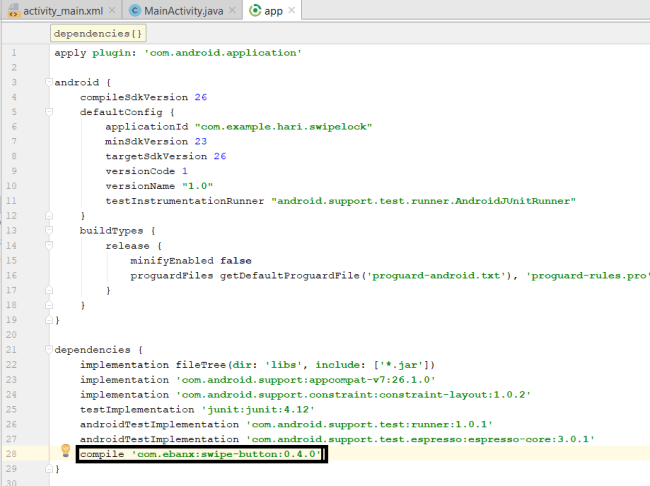650x486 pixels.
Task: Click the 'junit:junit:4.12' string
Action: point(258,410)
